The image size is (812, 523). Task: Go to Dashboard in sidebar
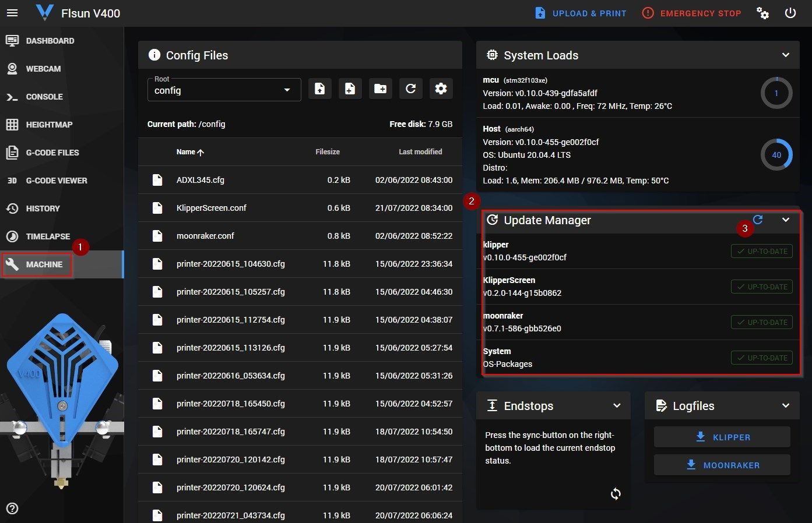point(62,41)
